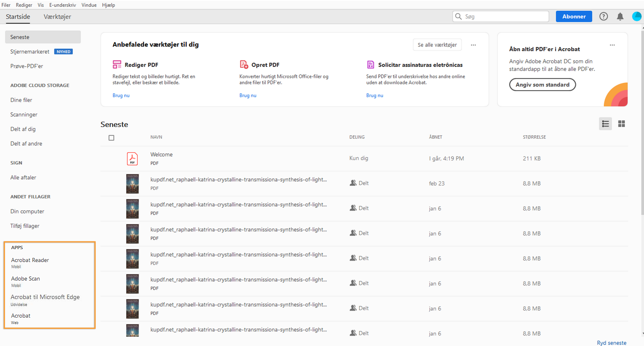Open more options in Acrobat default card
The height and width of the screenshot is (346, 644).
612,45
